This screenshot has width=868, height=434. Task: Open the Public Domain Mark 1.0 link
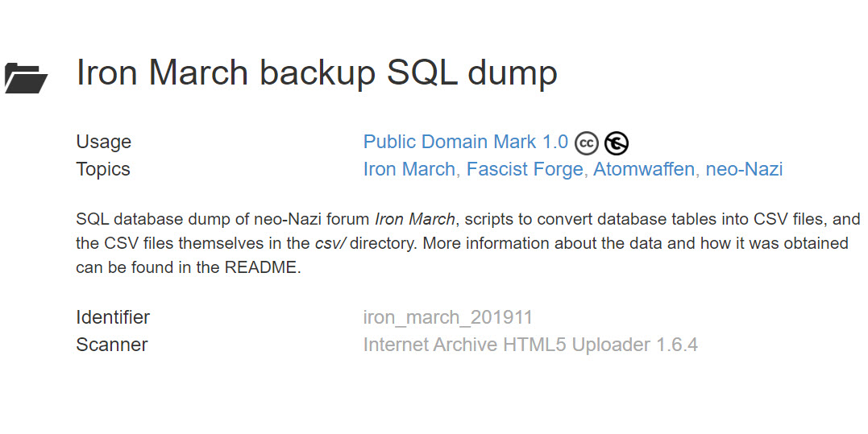click(x=465, y=142)
